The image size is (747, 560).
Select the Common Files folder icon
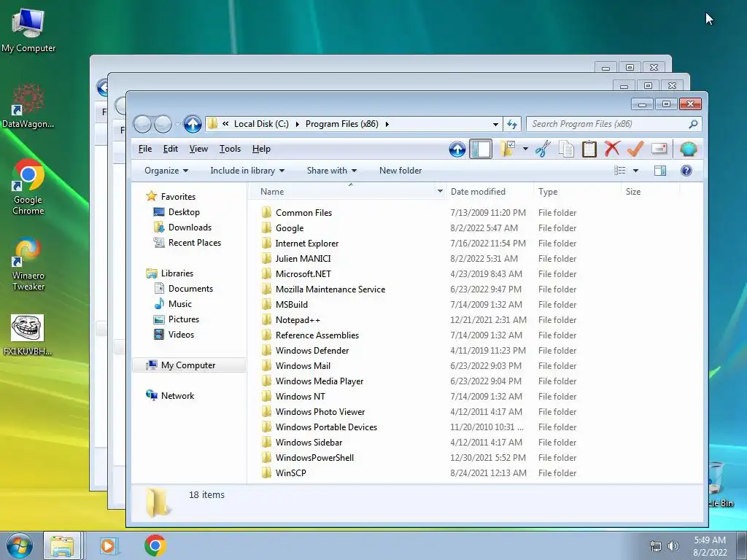tap(267, 212)
